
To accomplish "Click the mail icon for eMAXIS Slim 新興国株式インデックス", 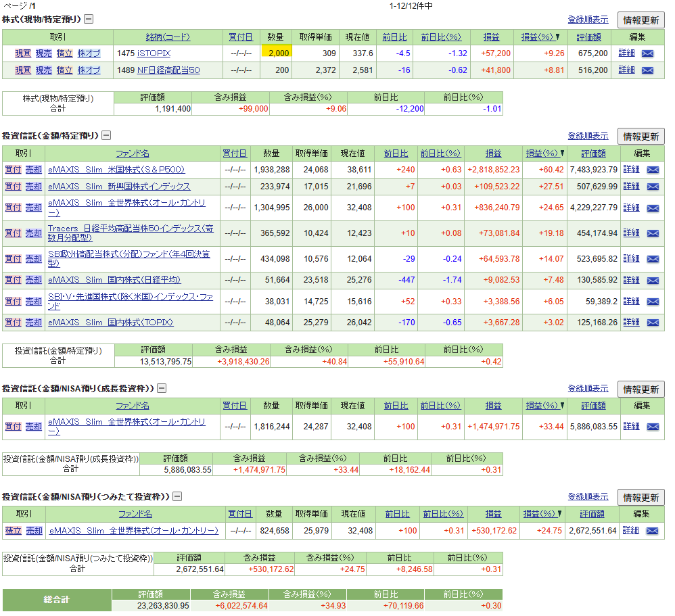I will pyautogui.click(x=653, y=187).
